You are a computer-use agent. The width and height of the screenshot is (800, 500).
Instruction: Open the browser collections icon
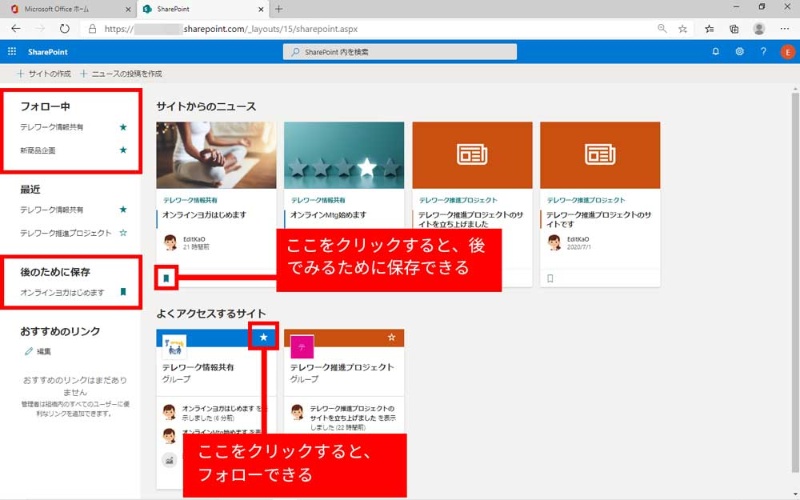click(734, 29)
